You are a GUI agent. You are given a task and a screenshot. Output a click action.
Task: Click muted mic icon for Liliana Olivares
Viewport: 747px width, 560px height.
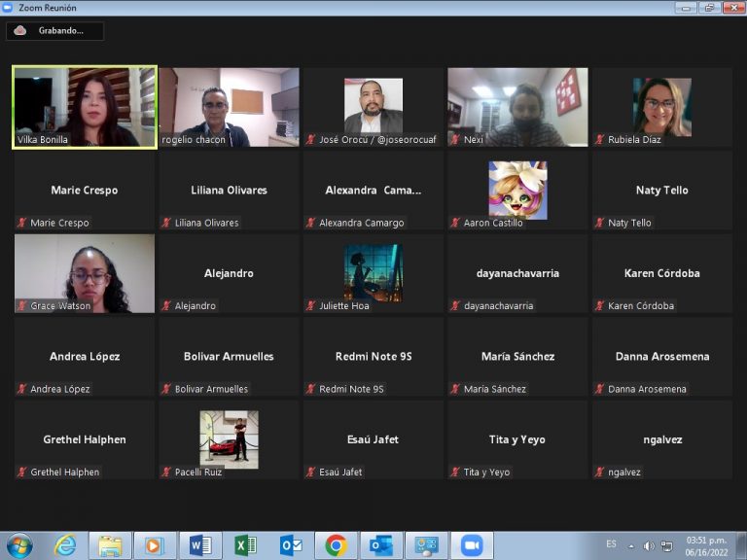click(165, 223)
